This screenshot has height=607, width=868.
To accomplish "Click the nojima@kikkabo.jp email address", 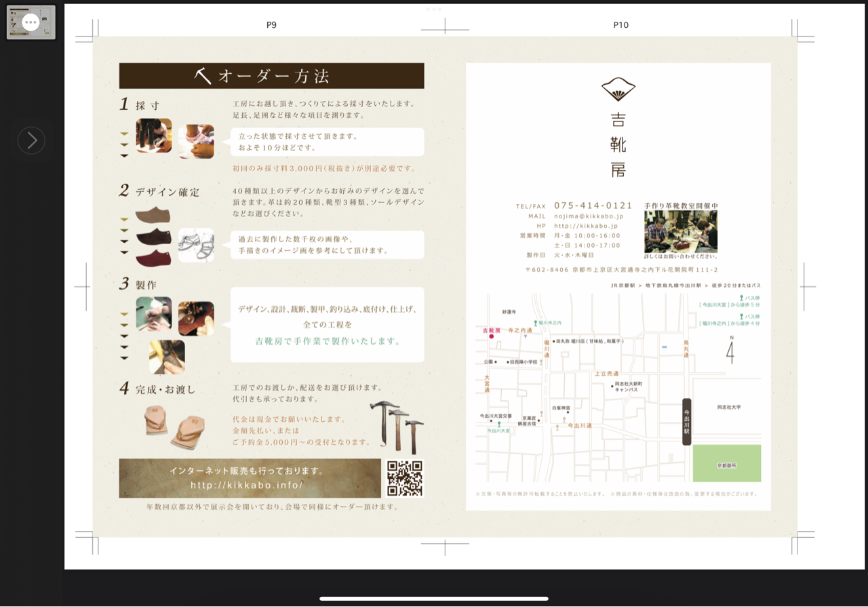I will pos(589,216).
